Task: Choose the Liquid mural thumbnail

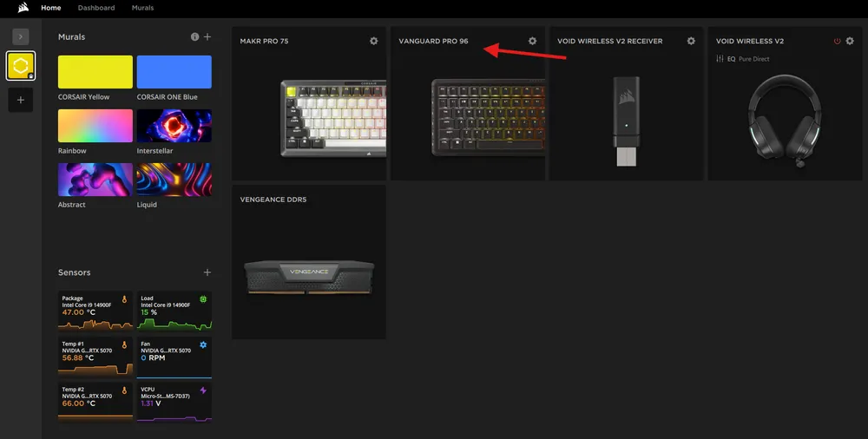Action: tap(174, 180)
